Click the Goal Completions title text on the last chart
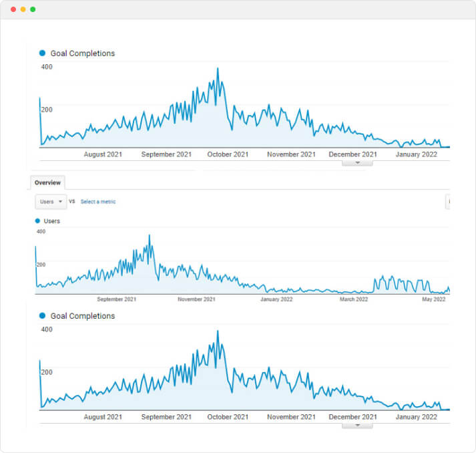Image resolution: width=476 pixels, height=453 pixels. tap(83, 316)
